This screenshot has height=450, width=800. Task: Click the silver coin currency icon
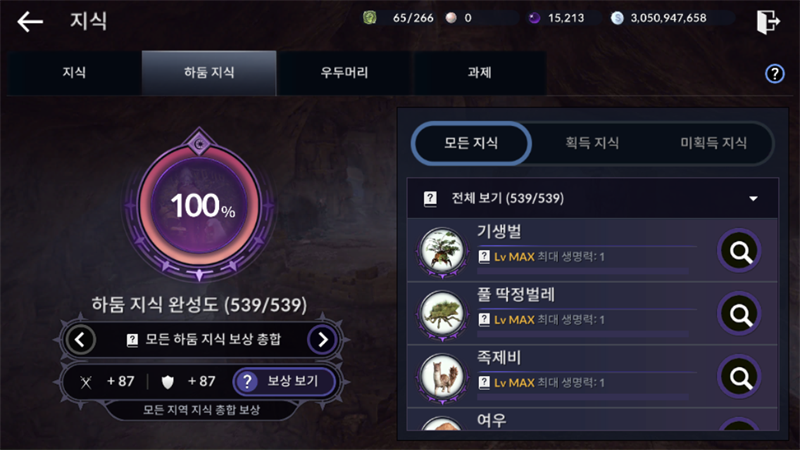pos(617,18)
